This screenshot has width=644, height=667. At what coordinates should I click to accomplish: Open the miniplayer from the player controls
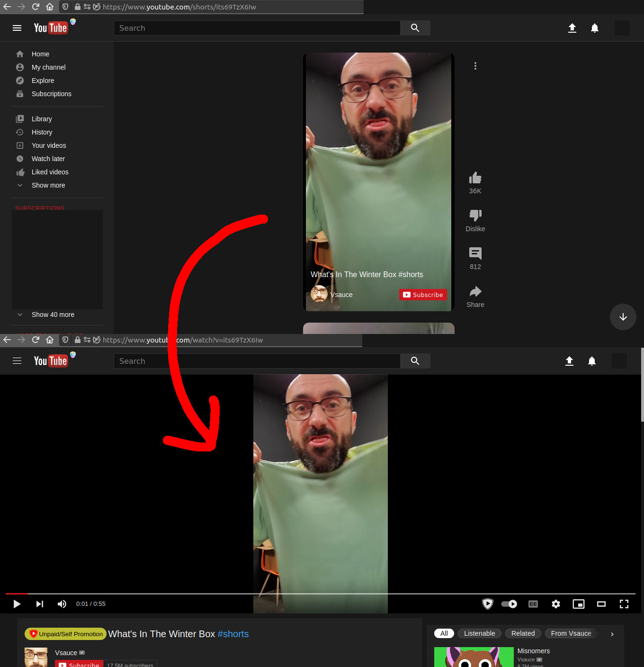pos(578,604)
